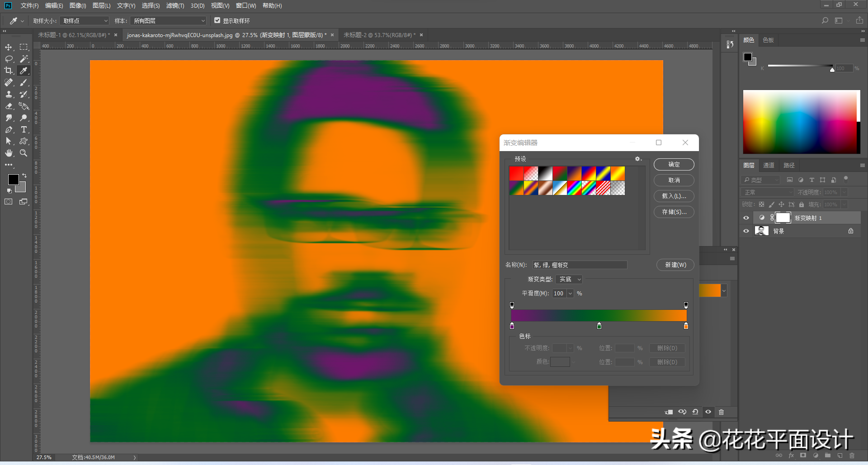Change the screen mode icon
This screenshot has width=868, height=465.
coord(24,202)
